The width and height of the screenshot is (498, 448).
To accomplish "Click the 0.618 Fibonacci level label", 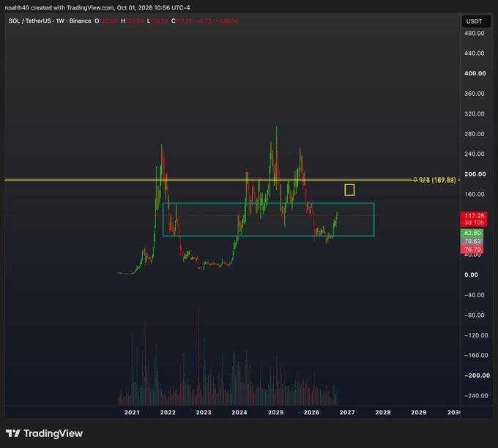I will [x=434, y=179].
